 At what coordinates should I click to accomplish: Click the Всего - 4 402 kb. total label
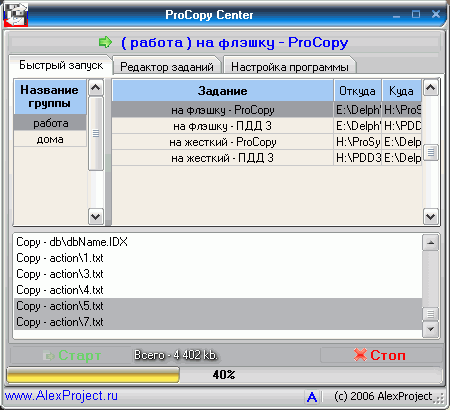point(176,355)
